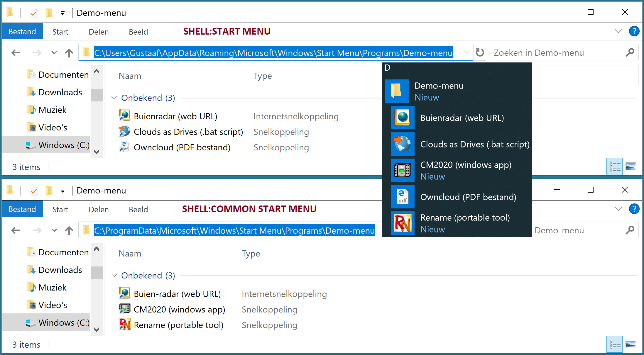Click the refresh button in top address bar
The image size is (644, 355).
(x=480, y=52)
